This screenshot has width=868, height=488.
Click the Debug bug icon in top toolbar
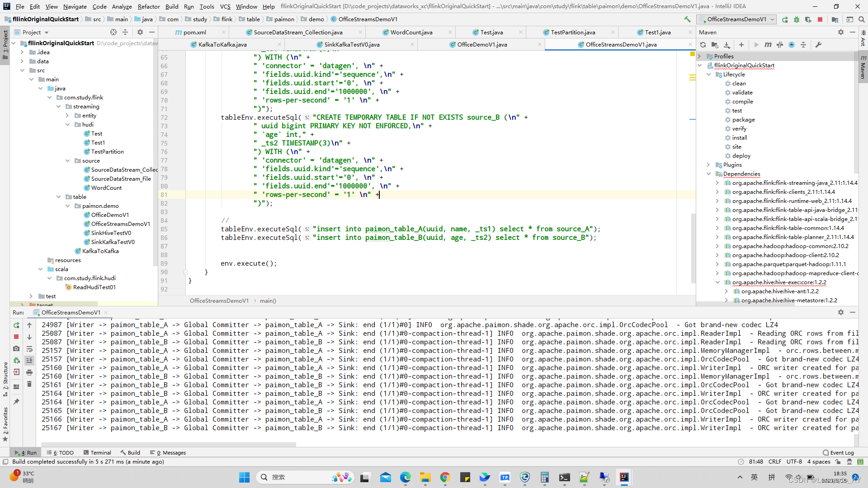[x=797, y=19]
